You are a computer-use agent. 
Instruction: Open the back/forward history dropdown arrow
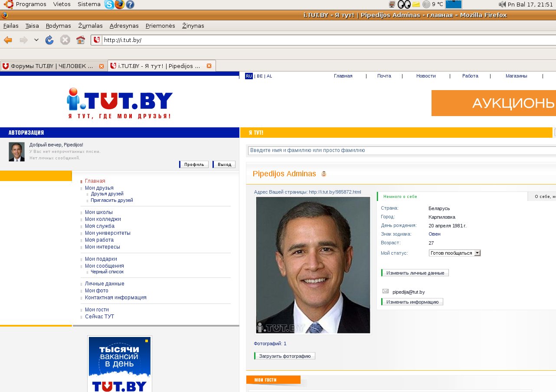36,40
